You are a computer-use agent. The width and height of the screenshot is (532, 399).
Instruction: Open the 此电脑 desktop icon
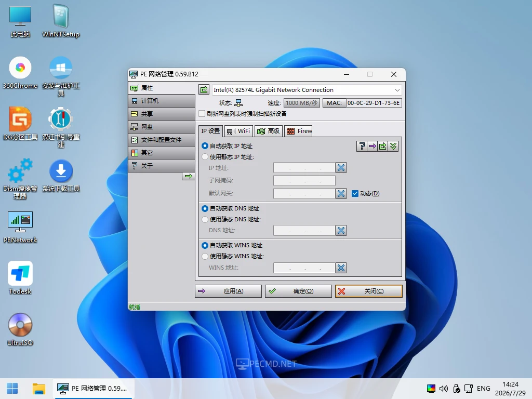tap(20, 21)
